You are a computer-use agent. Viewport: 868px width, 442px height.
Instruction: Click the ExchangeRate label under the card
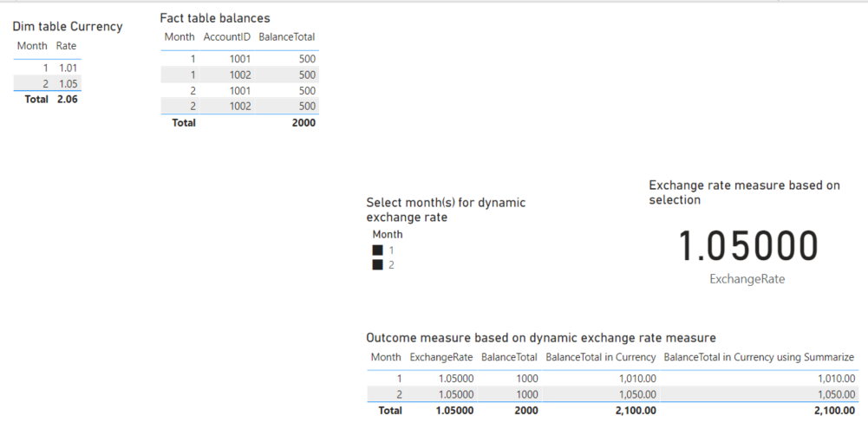pyautogui.click(x=747, y=279)
